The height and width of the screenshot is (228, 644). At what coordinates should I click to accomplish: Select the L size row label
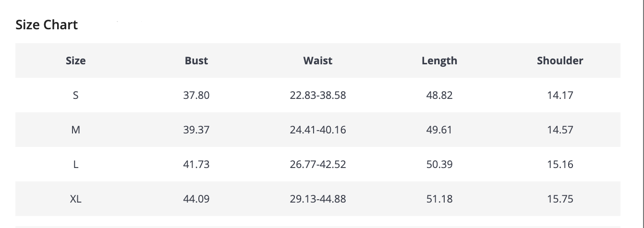(75, 164)
